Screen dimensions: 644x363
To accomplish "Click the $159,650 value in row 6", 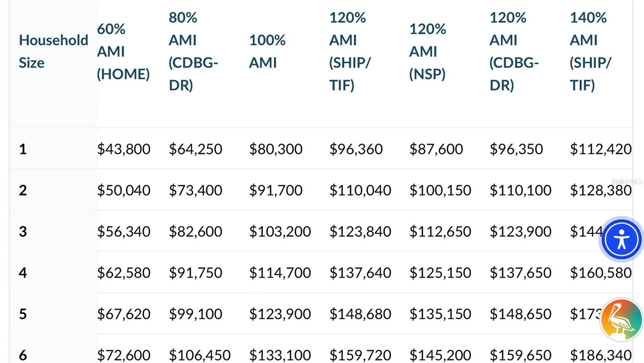I will [x=520, y=355].
